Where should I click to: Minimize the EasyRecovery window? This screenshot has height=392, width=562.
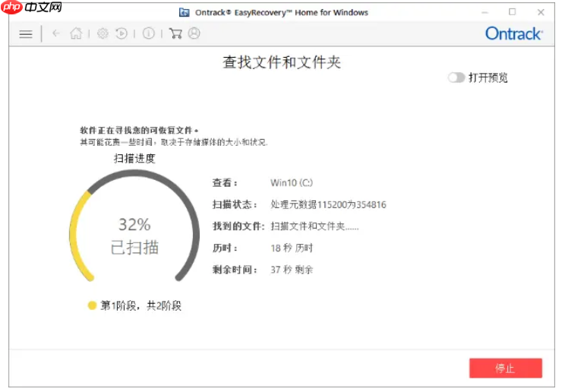pyautogui.click(x=485, y=13)
